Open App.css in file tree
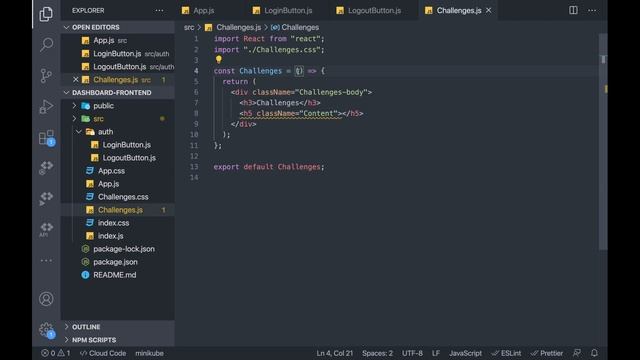640x360 pixels. 118,171
